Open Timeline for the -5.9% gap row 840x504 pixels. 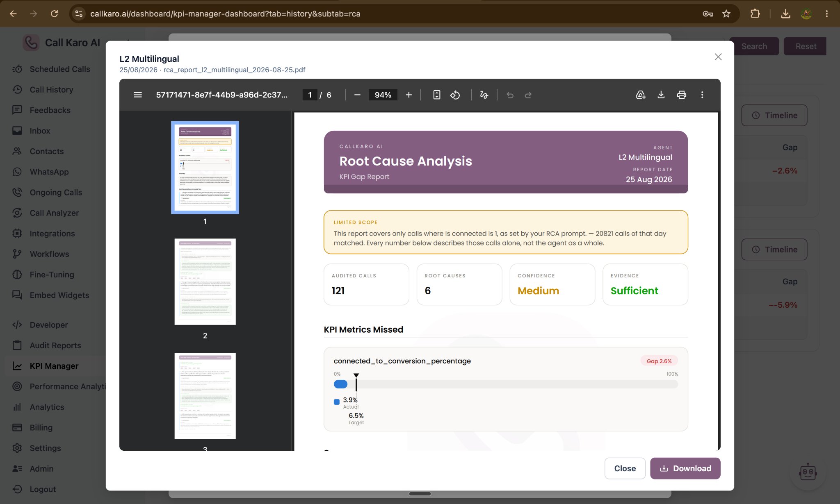[774, 250]
